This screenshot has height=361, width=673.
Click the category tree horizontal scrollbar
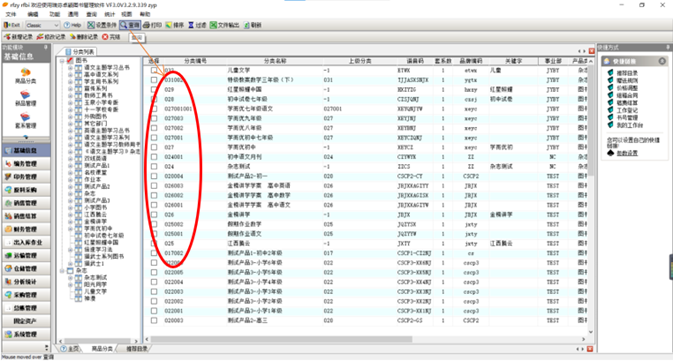point(98,341)
